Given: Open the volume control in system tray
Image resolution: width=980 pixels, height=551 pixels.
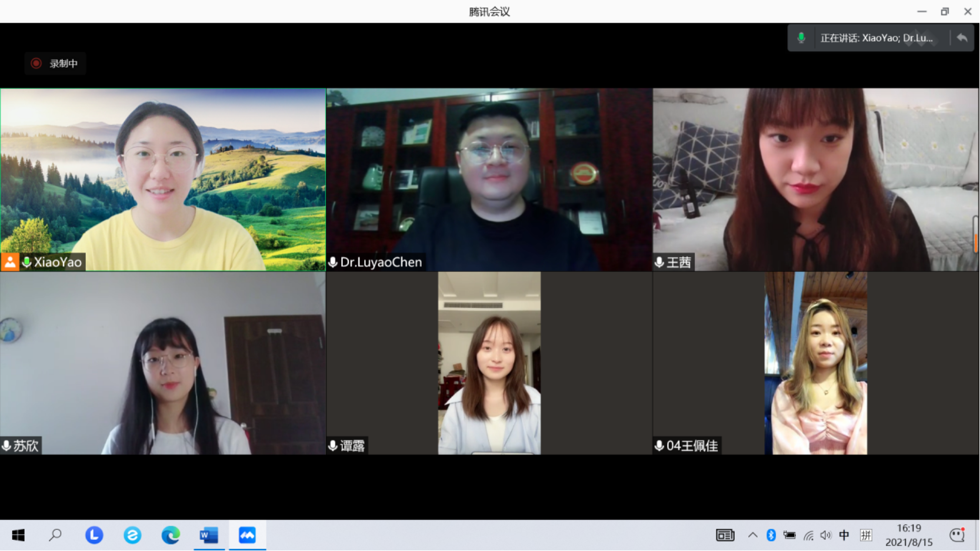Looking at the screenshot, I should (x=826, y=535).
